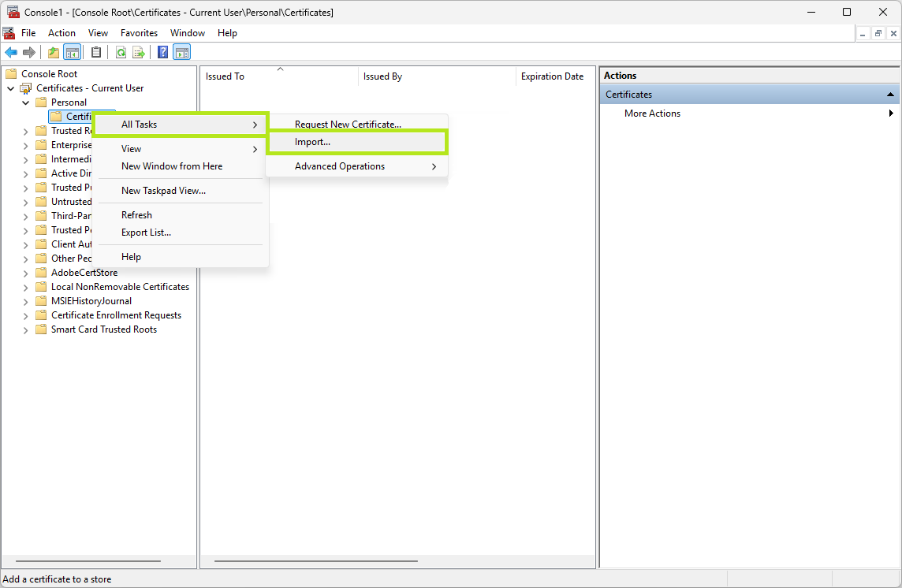Choose Request New Certificate... in submenu
Screen dimensions: 902x588
tap(356, 125)
